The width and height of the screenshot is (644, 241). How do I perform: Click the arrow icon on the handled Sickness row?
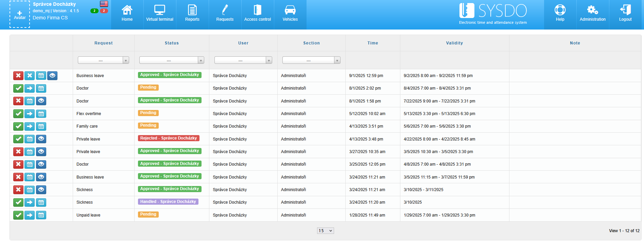30,202
